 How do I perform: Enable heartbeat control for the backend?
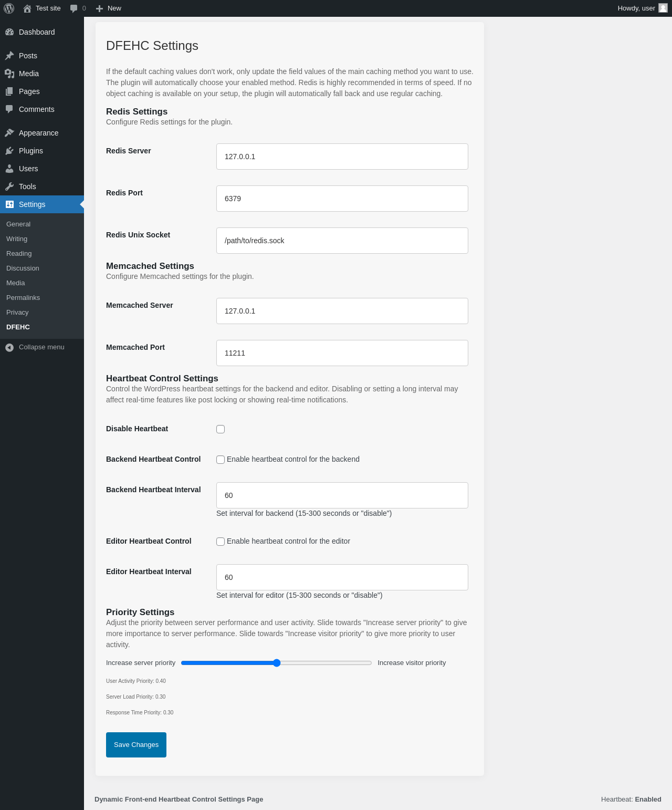220,460
